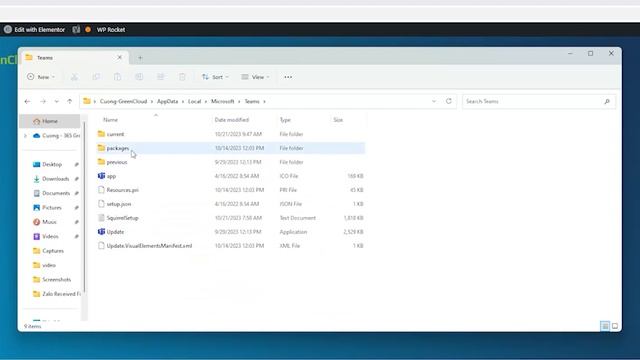Sort by the Type column header
Viewport: 640px width, 360px height.
click(x=285, y=120)
